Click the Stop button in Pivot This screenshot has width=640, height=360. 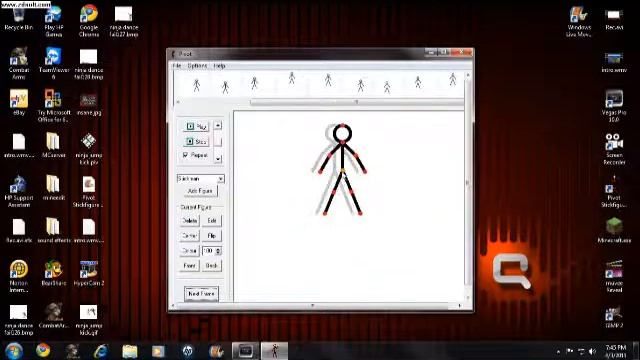(196, 141)
